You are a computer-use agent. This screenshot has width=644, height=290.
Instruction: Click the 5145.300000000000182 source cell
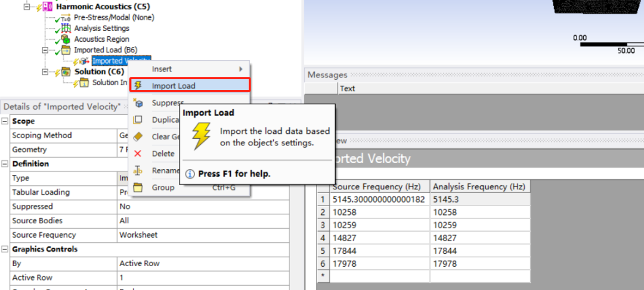pos(380,199)
